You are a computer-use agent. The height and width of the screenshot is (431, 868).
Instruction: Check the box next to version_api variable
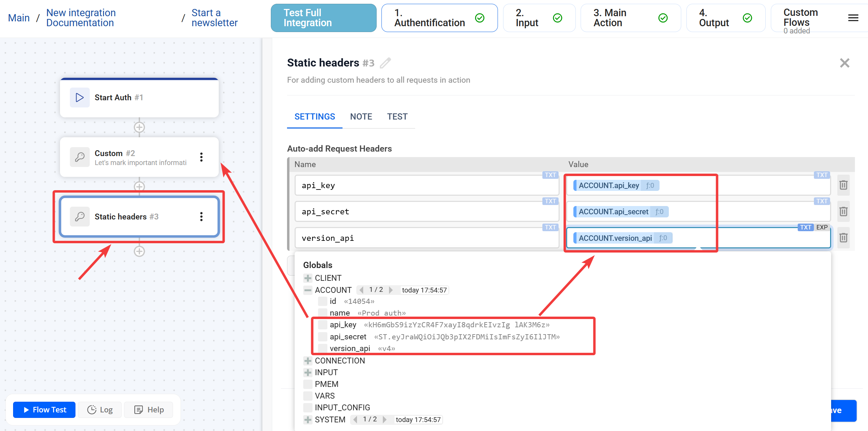[323, 348]
